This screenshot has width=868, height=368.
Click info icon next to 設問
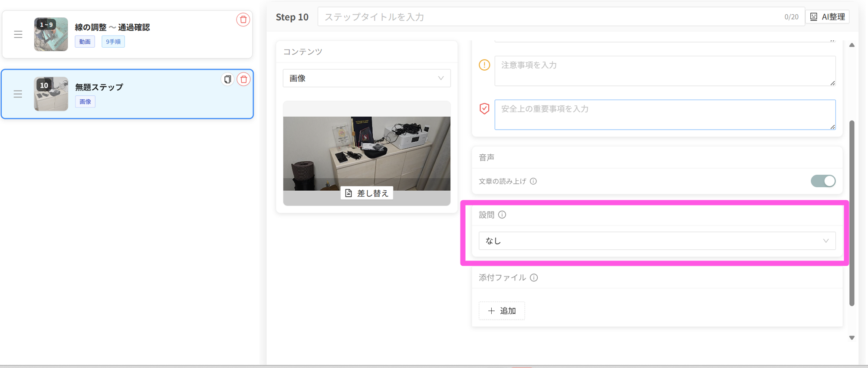point(502,215)
